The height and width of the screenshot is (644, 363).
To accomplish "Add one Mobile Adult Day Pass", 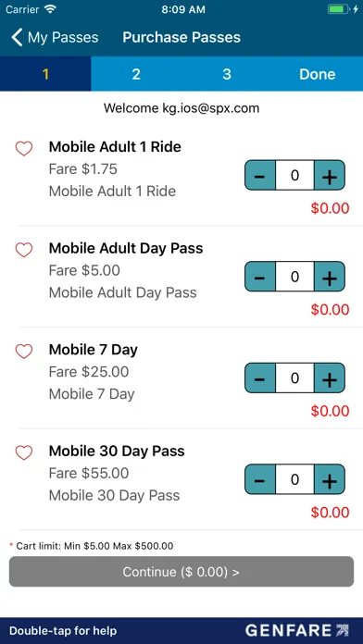I will click(330, 277).
